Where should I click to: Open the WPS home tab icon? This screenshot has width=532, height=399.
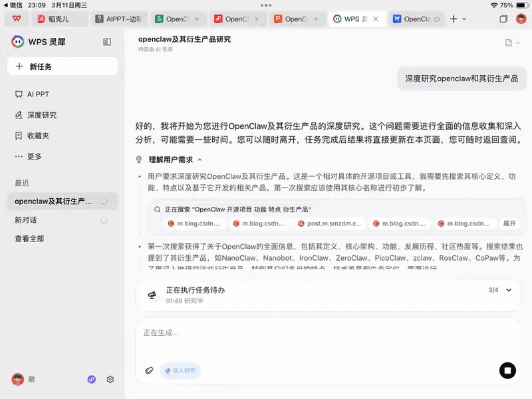(16, 19)
